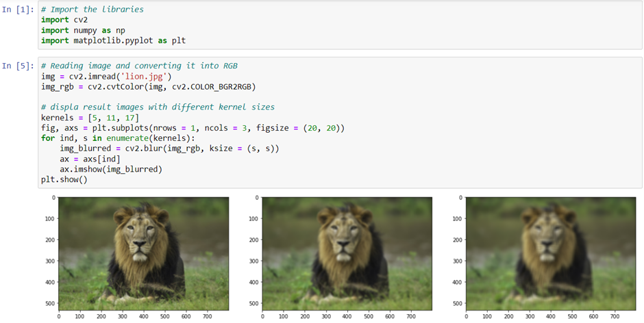The width and height of the screenshot is (644, 323).
Task: Click the 'import cv2' line
Action: click(64, 20)
